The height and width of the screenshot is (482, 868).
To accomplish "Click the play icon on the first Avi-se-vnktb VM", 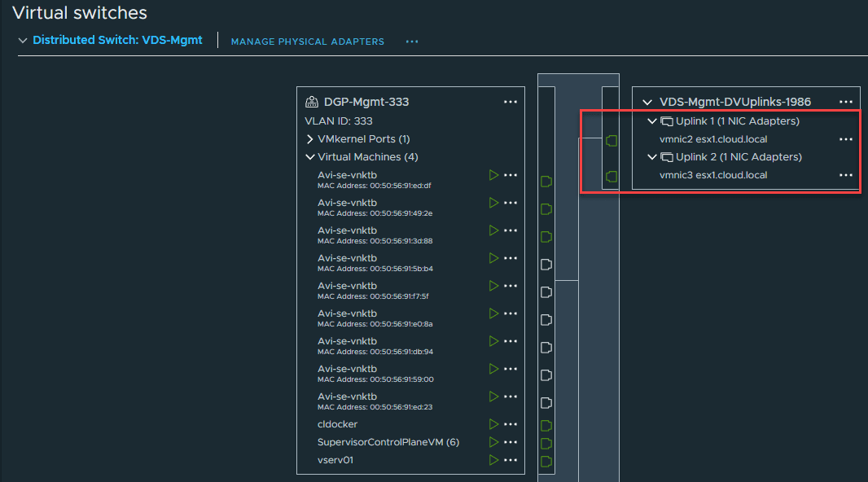I will [494, 174].
